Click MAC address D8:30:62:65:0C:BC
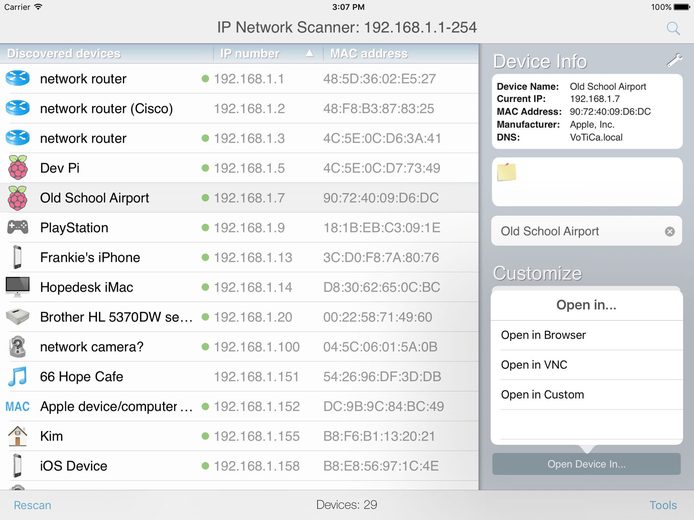 (x=382, y=287)
